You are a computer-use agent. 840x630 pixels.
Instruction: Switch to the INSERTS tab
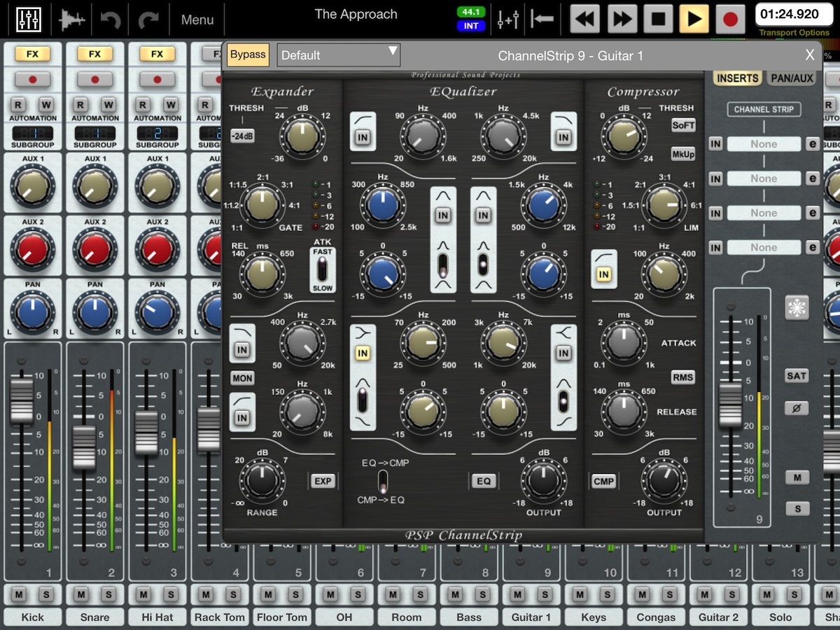click(x=738, y=78)
